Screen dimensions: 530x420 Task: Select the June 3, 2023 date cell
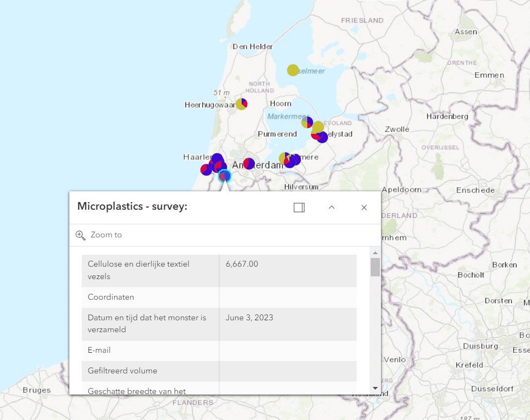pos(249,318)
